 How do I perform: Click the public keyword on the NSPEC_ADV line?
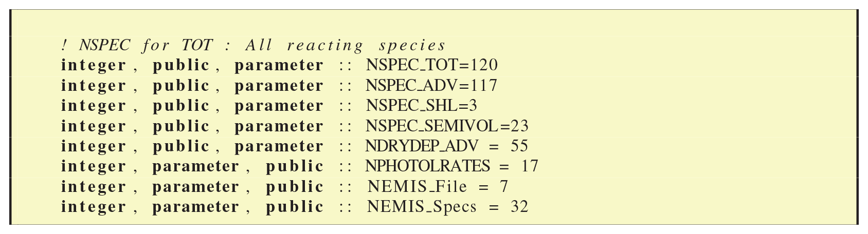click(181, 85)
